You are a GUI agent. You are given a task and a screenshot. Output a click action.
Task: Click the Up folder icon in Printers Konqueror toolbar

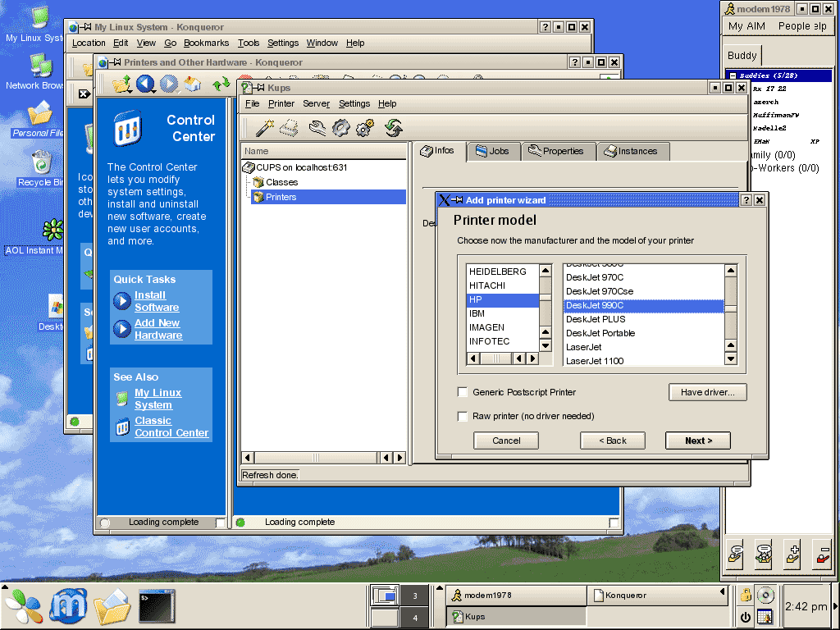click(121, 84)
